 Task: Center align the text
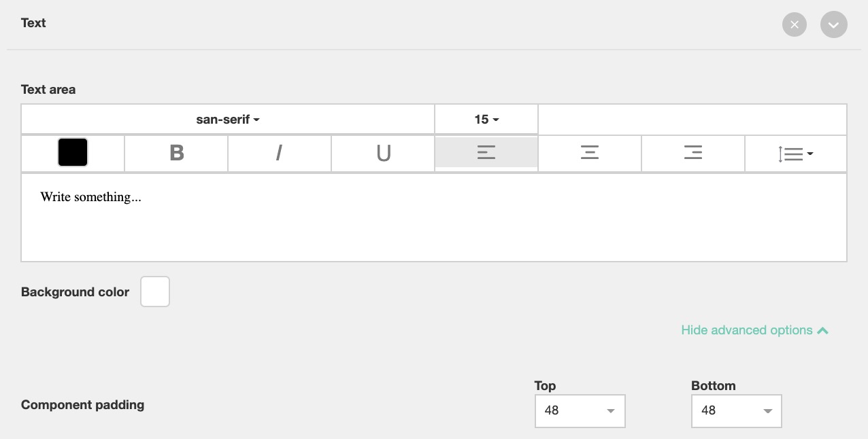pos(590,153)
